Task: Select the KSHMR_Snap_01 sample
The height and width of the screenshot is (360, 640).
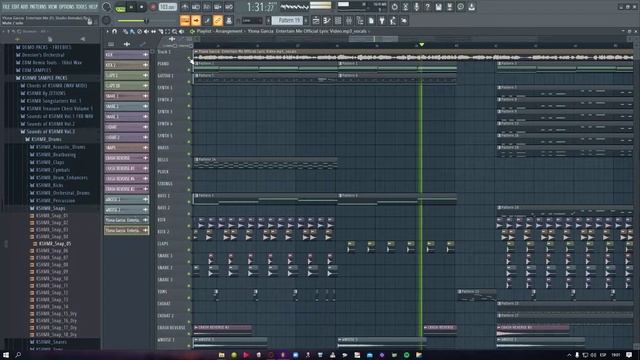Action: (x=49, y=216)
